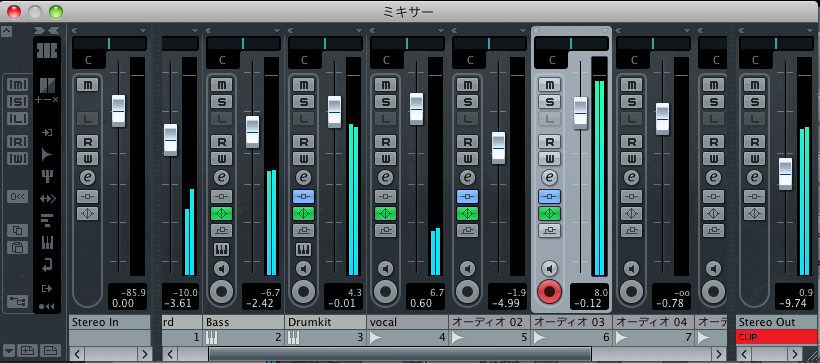The image size is (820, 363).
Task: Mute the Stereo Out channel
Action: (754, 85)
